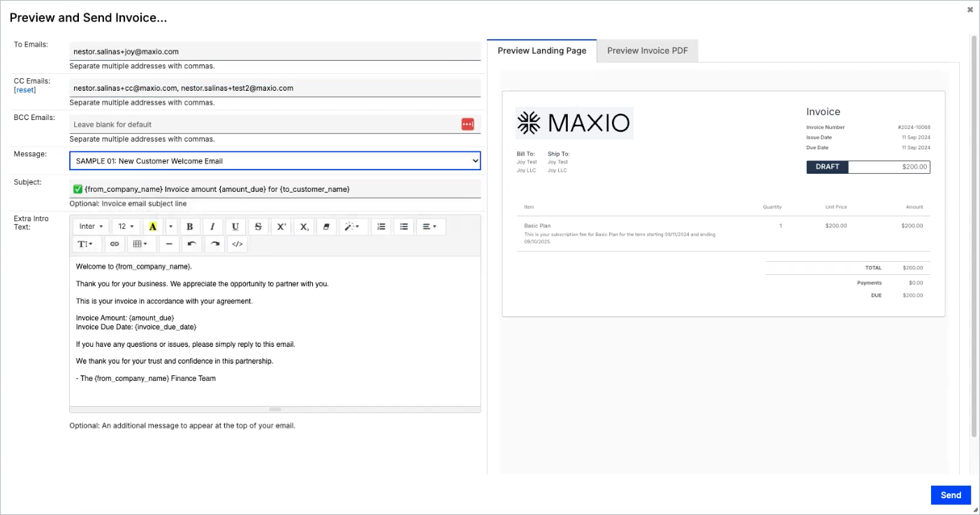
Task: Undo the last edit
Action: pyautogui.click(x=192, y=244)
